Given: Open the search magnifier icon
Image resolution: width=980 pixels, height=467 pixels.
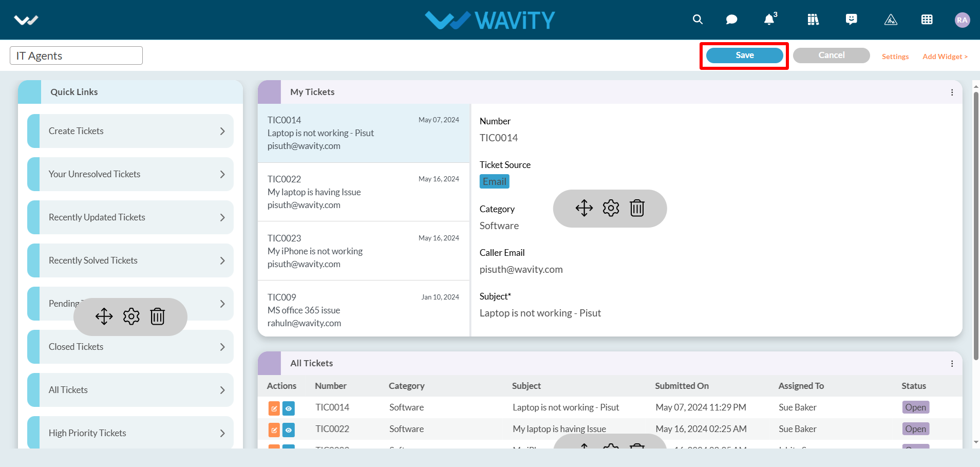Looking at the screenshot, I should click(x=698, y=20).
